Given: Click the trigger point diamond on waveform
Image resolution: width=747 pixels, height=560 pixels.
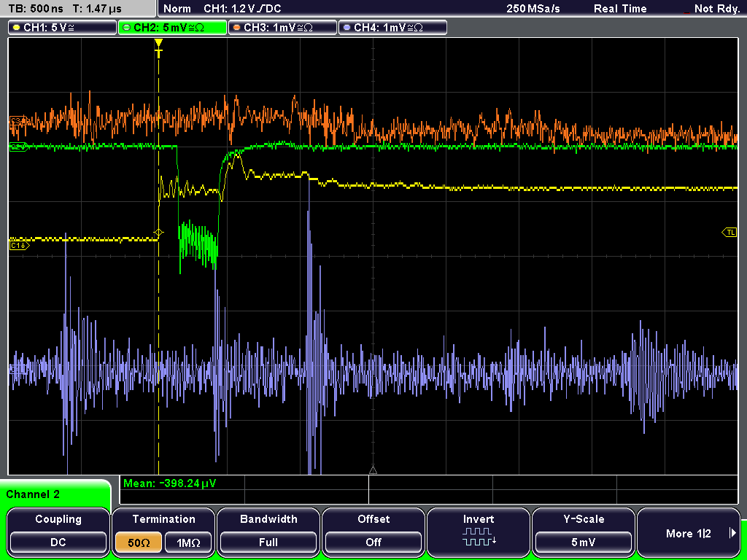Looking at the screenshot, I should point(158,233).
